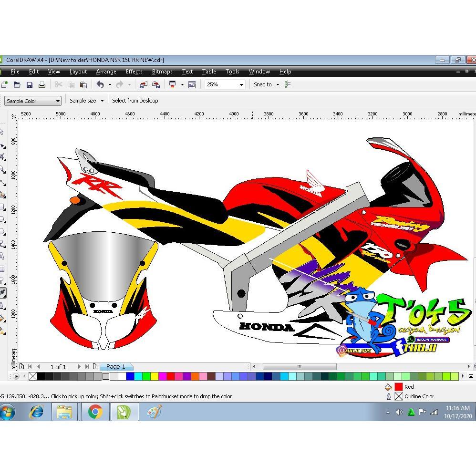Click the Paste clipboard icon
This screenshot has height=476, width=476.
point(83,85)
